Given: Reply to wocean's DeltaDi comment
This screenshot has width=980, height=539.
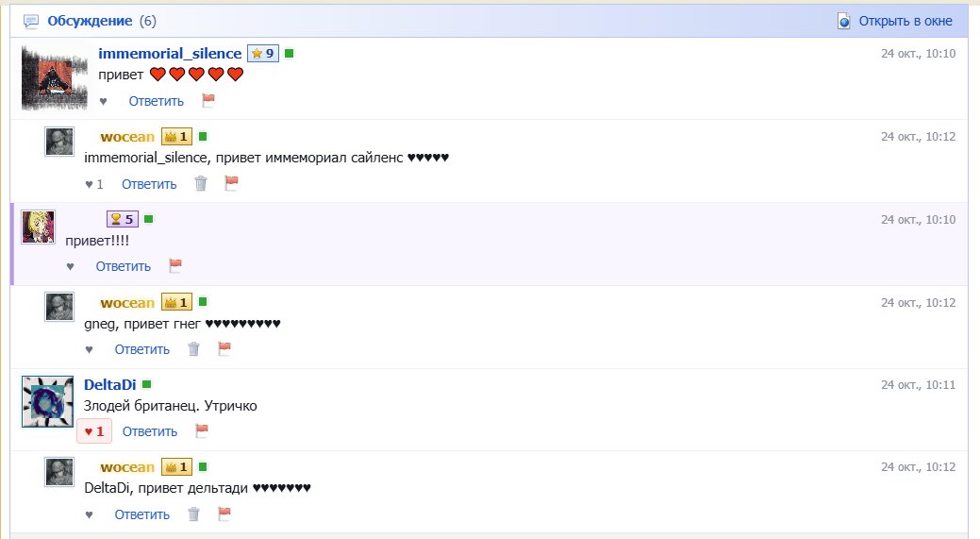Looking at the screenshot, I should pyautogui.click(x=141, y=514).
